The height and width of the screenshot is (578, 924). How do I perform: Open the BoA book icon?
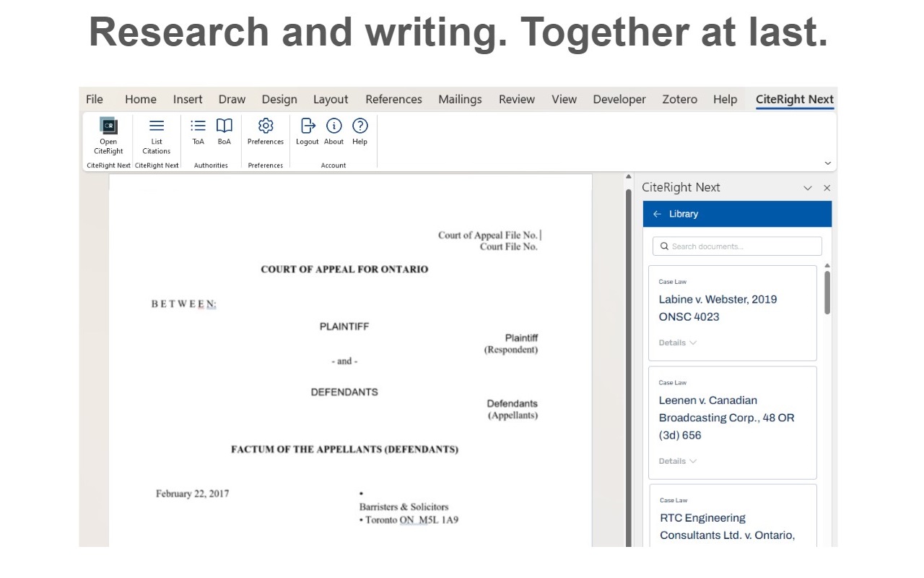click(x=225, y=126)
